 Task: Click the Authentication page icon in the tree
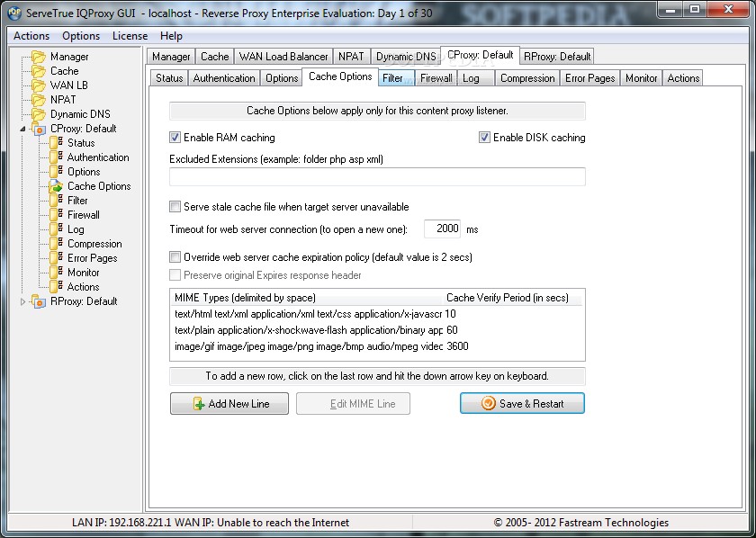pos(57,157)
